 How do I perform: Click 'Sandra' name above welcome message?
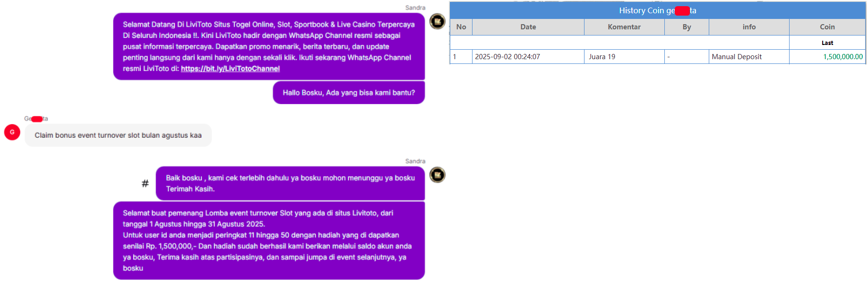pyautogui.click(x=415, y=8)
